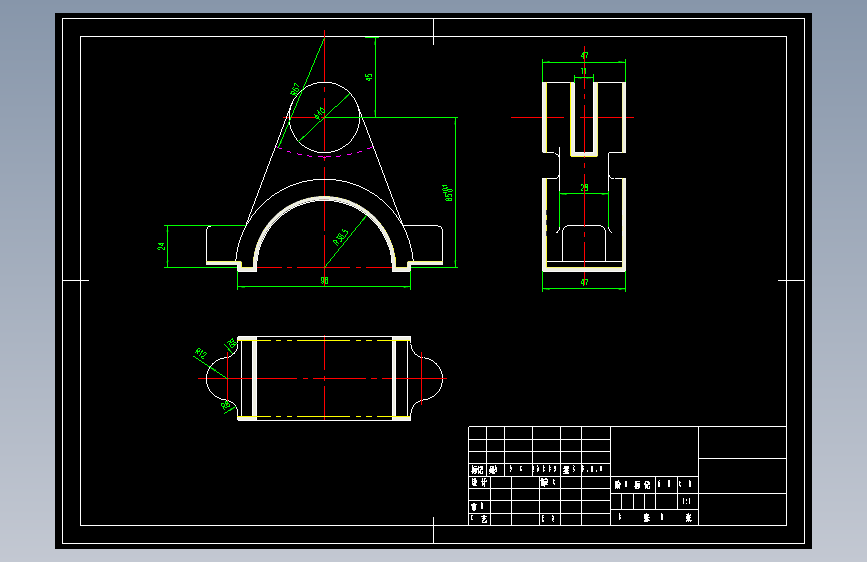Select the magenta dashed arc below the circle
867x562 pixels.
[x=325, y=152]
